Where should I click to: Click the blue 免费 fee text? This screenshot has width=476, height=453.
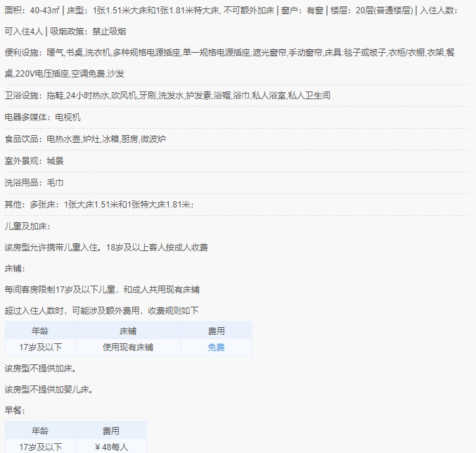pos(216,347)
